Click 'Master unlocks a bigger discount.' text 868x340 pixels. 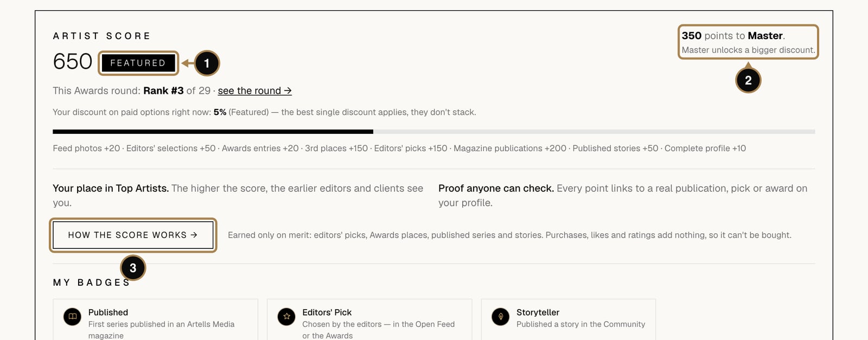tap(748, 50)
